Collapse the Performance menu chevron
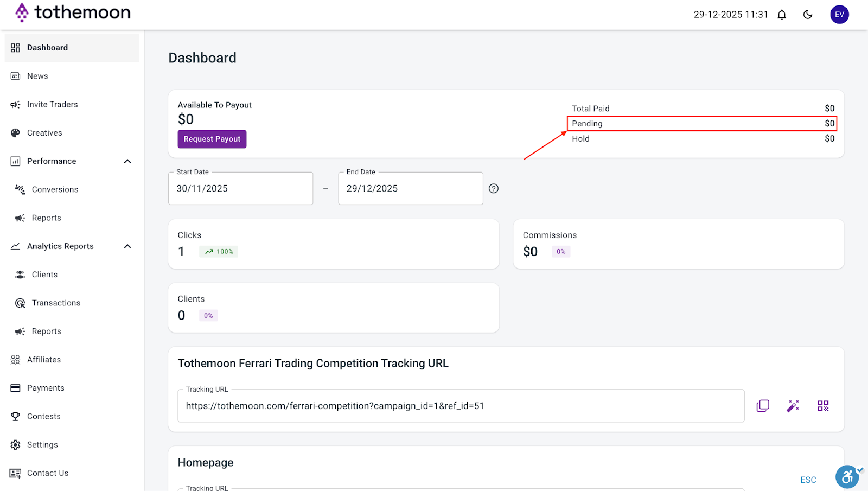The image size is (868, 491). tap(127, 161)
